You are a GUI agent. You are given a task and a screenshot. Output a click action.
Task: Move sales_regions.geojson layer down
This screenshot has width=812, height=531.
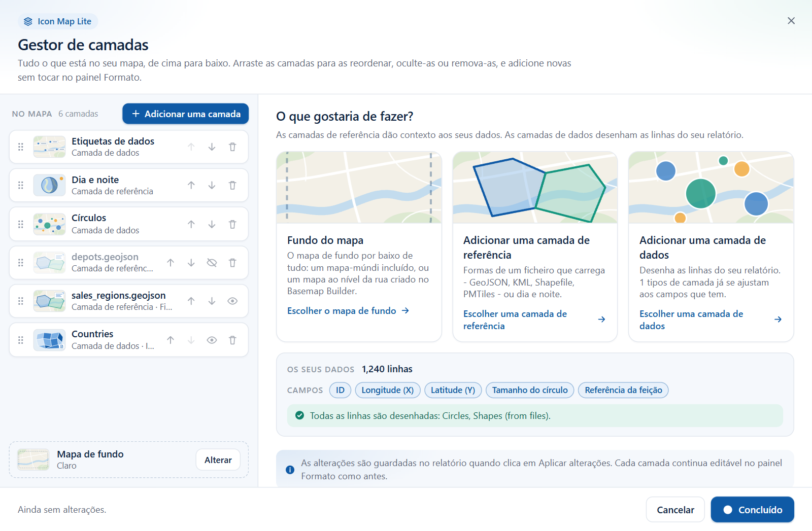coord(212,301)
